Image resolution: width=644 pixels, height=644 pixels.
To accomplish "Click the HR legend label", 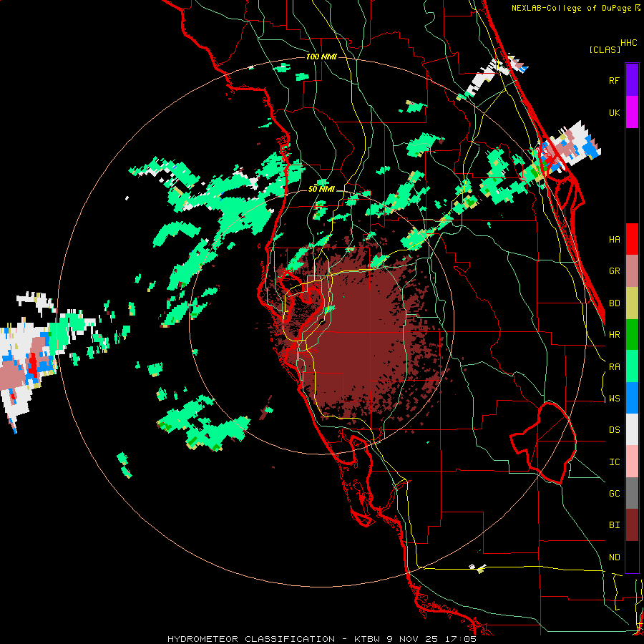I will click(614, 335).
